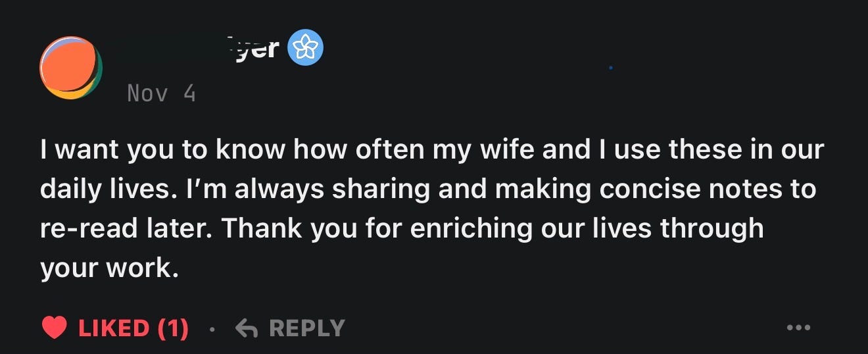
Task: Open the three-dot more options menu
Action: tap(798, 328)
